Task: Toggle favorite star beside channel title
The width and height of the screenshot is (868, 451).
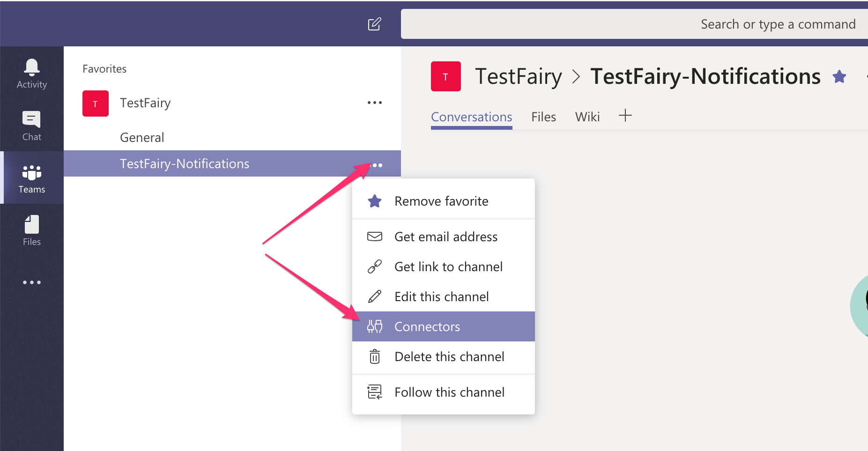Action: 839,76
